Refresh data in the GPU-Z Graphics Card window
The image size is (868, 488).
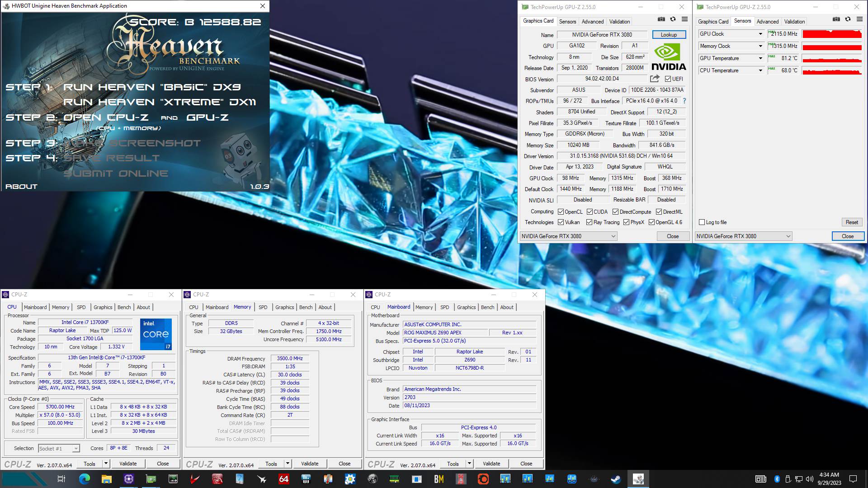pos(673,19)
